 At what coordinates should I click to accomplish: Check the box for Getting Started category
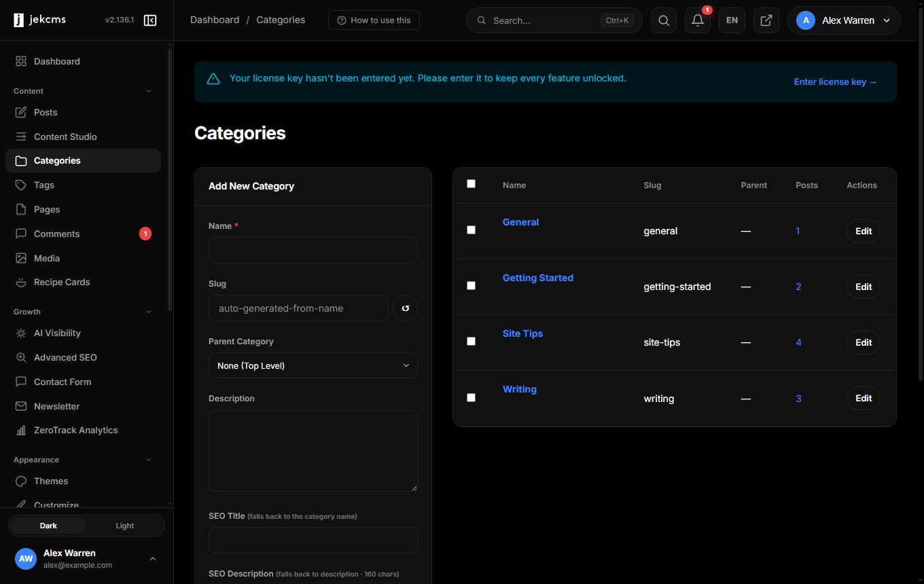(x=472, y=286)
